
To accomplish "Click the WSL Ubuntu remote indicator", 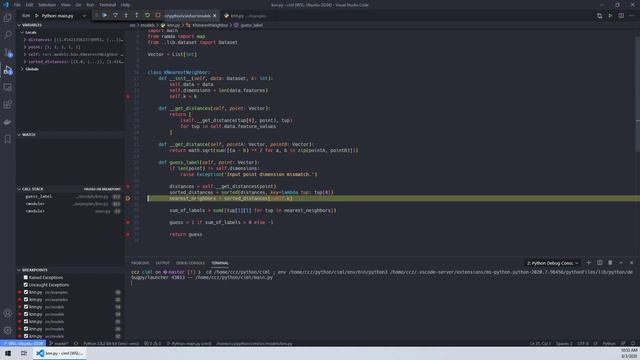I will 23,344.
